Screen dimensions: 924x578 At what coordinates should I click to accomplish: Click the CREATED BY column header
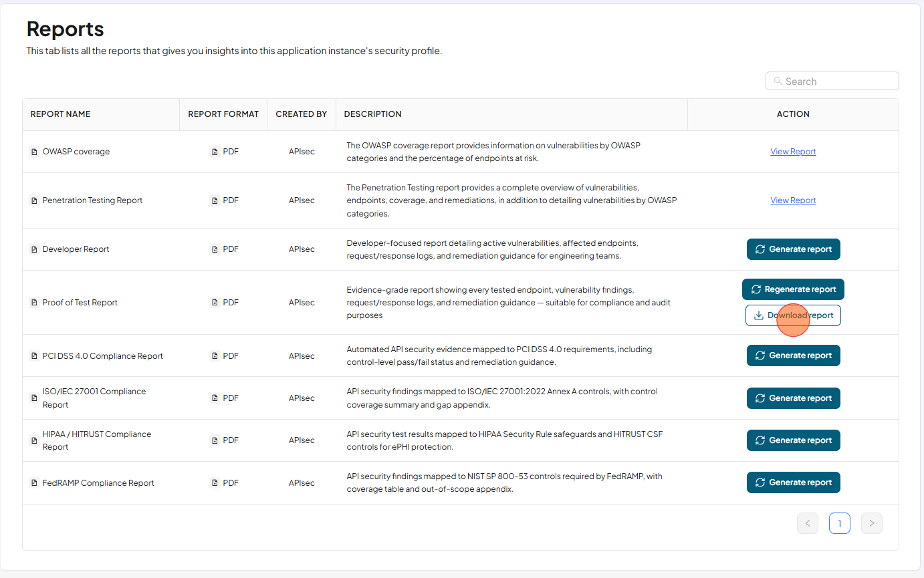[302, 114]
